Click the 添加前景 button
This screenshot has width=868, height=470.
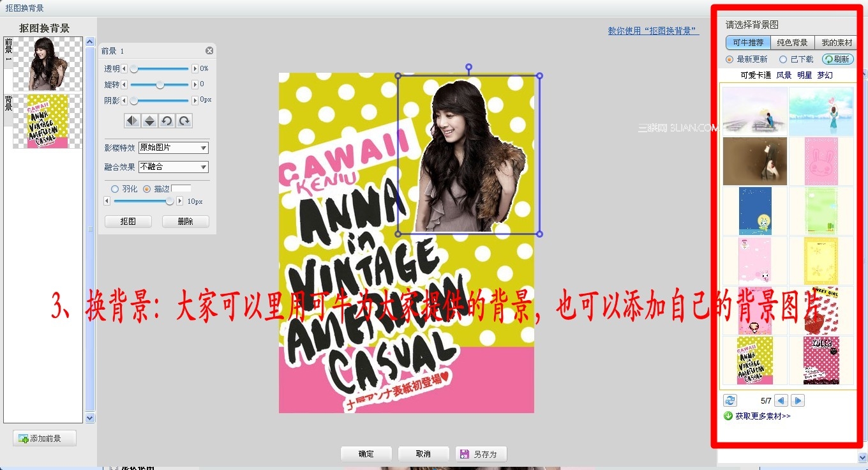coord(45,438)
